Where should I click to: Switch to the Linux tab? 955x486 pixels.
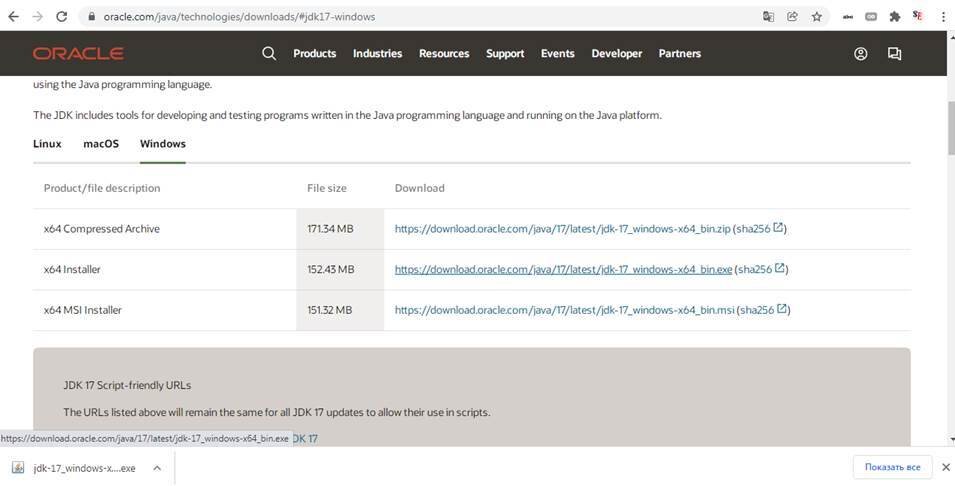click(47, 144)
